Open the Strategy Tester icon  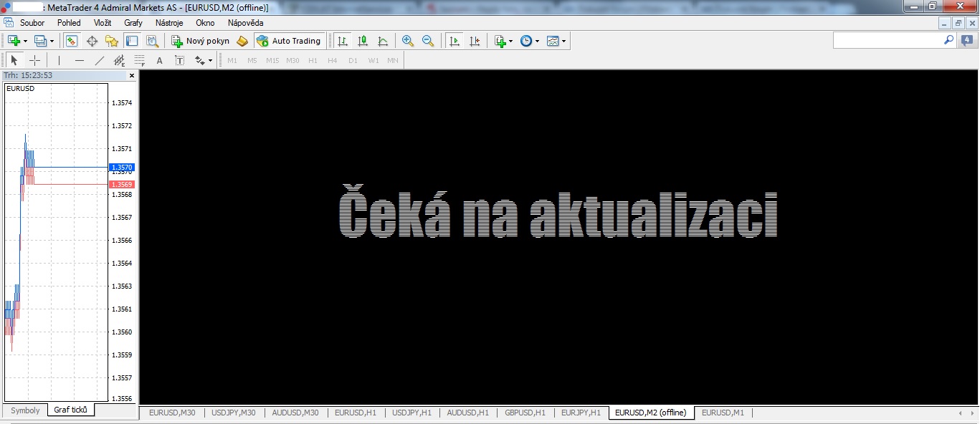pyautogui.click(x=152, y=41)
